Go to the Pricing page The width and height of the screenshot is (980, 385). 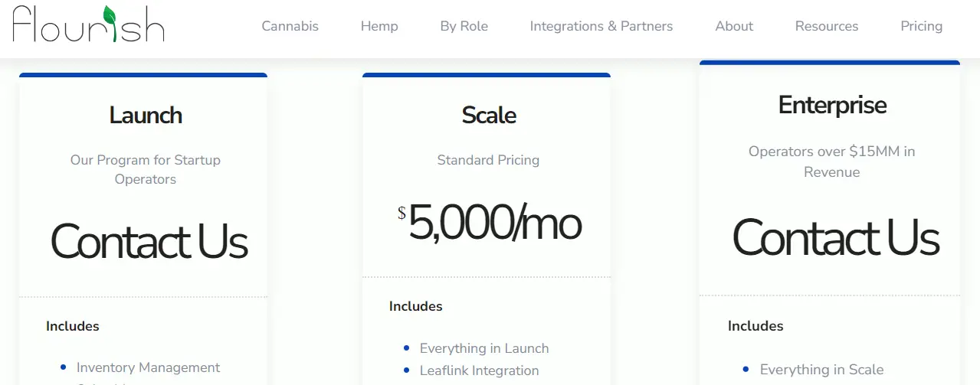coord(921,26)
